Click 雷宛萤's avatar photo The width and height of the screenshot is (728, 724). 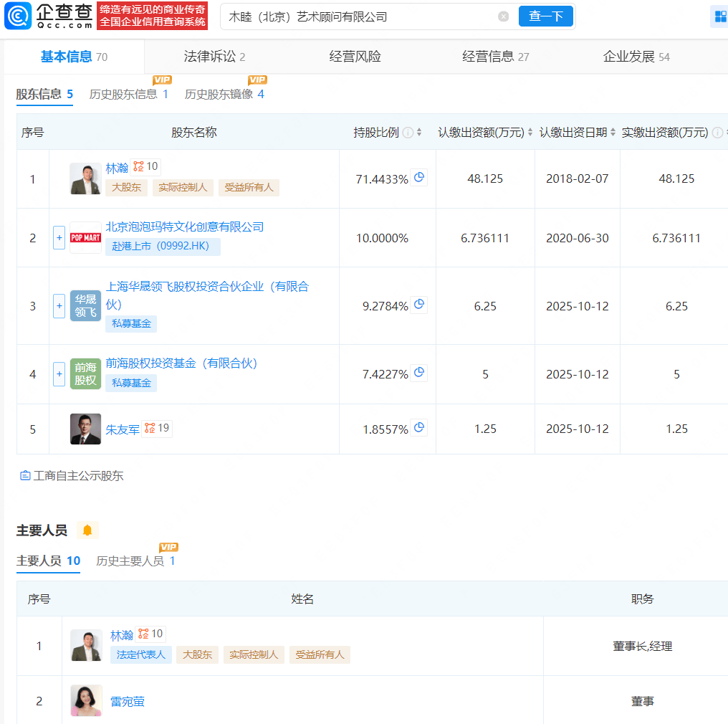point(87,701)
